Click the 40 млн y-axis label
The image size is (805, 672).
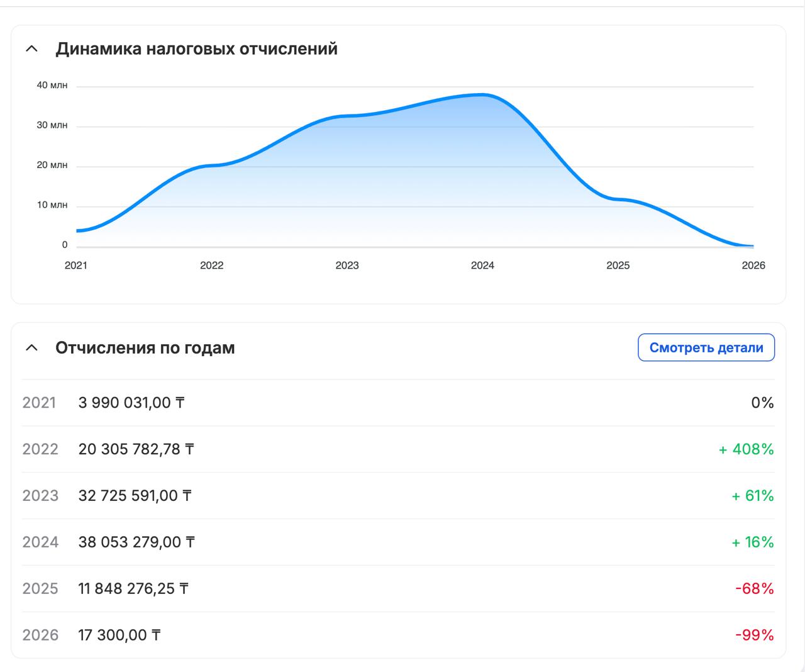click(52, 86)
